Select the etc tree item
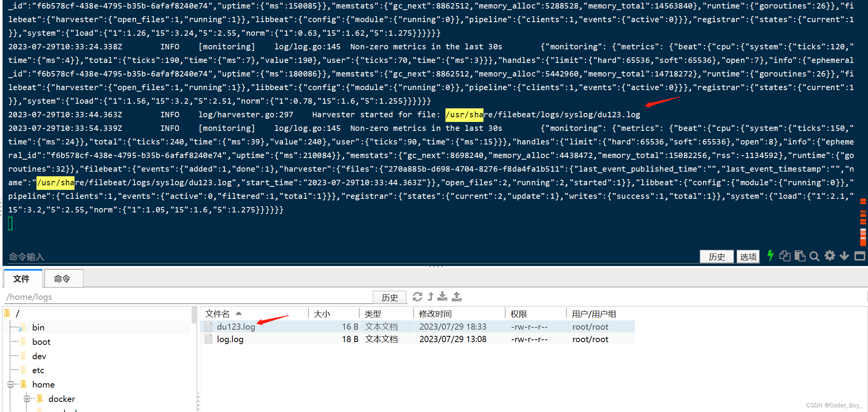Image resolution: width=868 pixels, height=412 pixels. coord(38,370)
